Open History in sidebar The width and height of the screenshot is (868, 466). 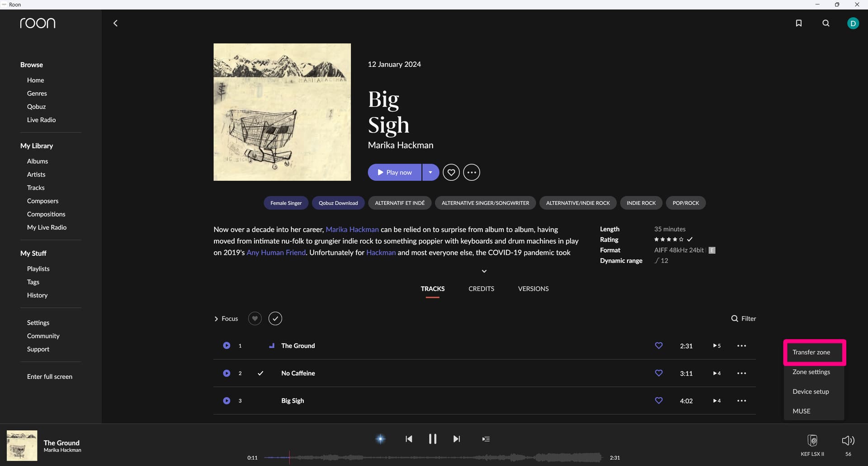(x=37, y=295)
